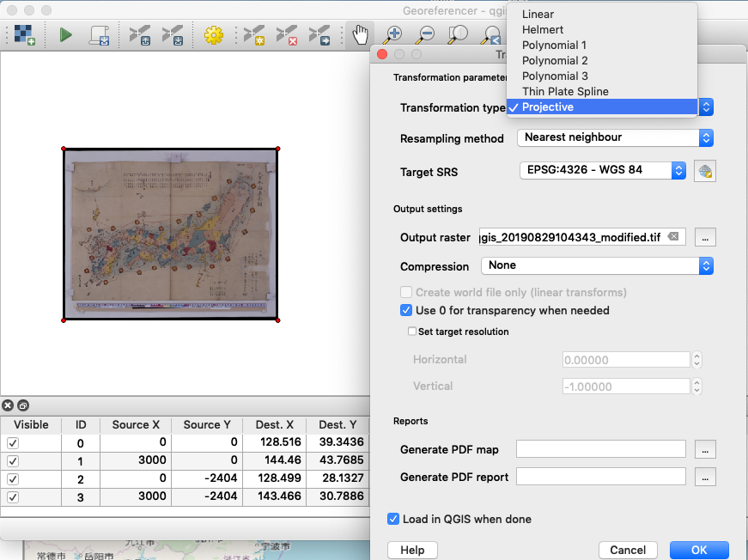Click the Zoom to Layer icon
This screenshot has width=748, height=560.
pos(458,35)
